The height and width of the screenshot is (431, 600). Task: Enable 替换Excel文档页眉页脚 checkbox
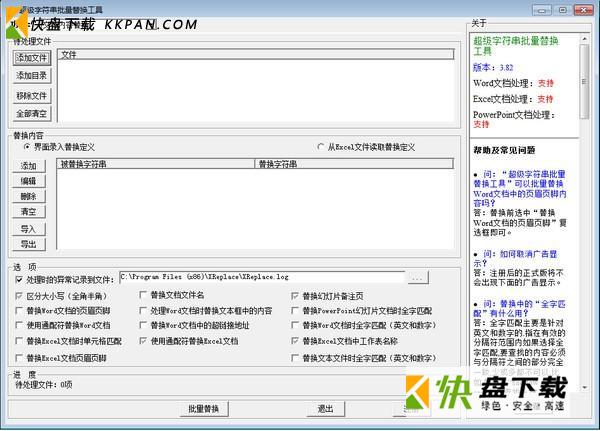point(19,358)
